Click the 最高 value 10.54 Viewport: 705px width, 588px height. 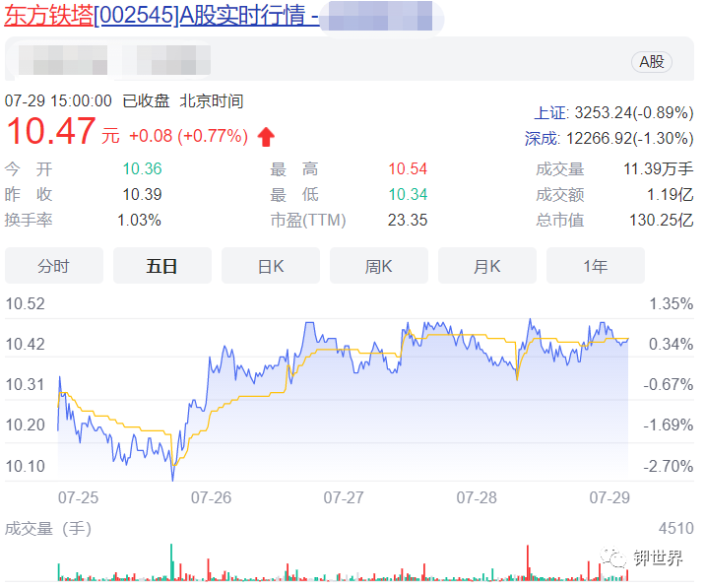408,168
